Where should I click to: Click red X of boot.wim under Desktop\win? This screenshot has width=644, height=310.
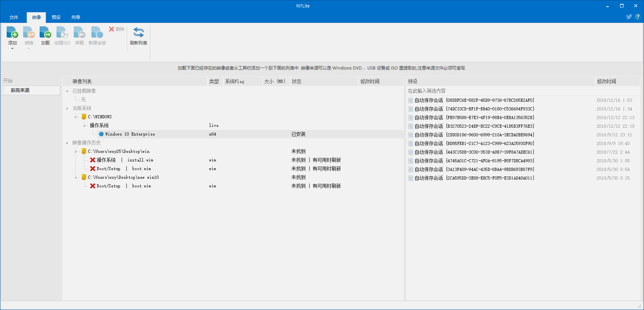pos(93,169)
